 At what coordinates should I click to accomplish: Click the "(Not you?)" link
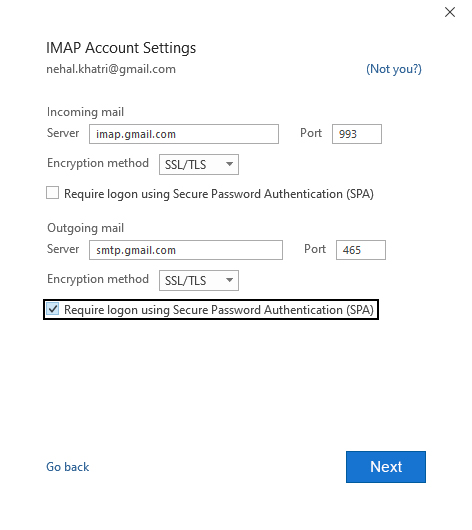pyautogui.click(x=394, y=69)
